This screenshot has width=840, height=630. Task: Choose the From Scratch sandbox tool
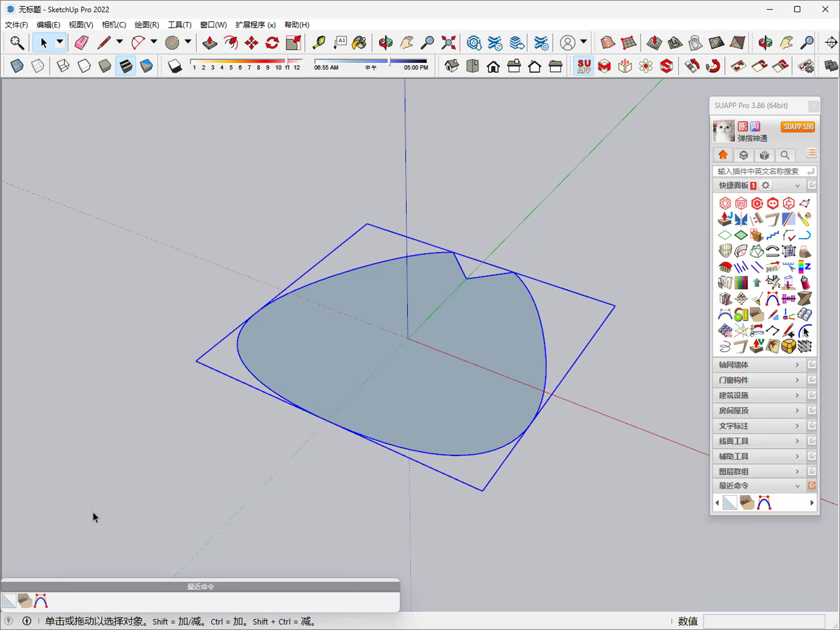(x=629, y=43)
